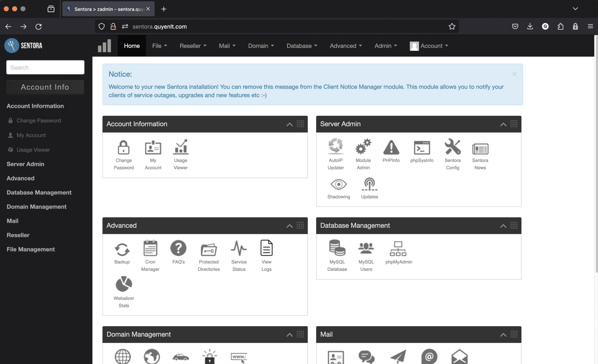Screen dimensions: 598x364
Task: Open the Protected Directories icon
Action: point(208,249)
